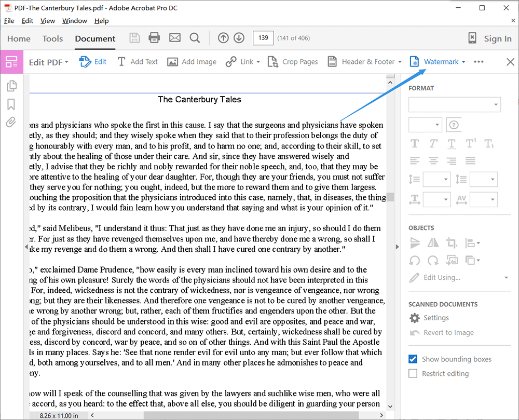Open the font name combo box
This screenshot has height=420, width=519.
pos(454,104)
